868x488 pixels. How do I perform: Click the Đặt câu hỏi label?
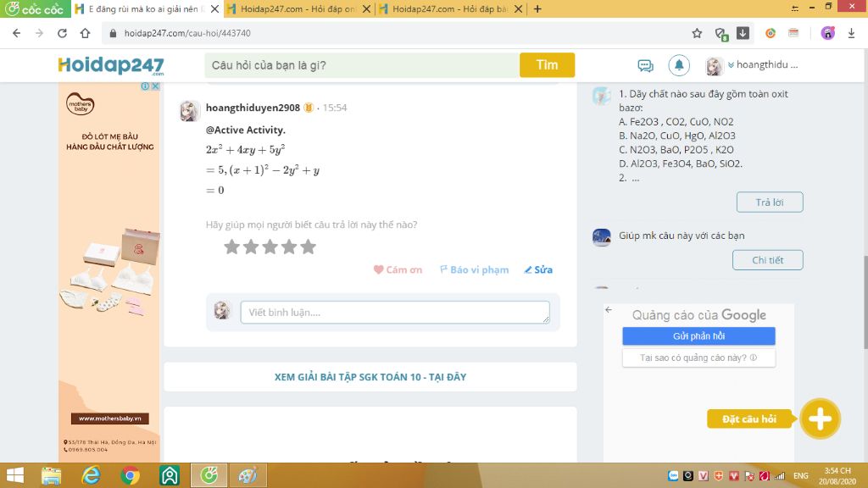[749, 419]
